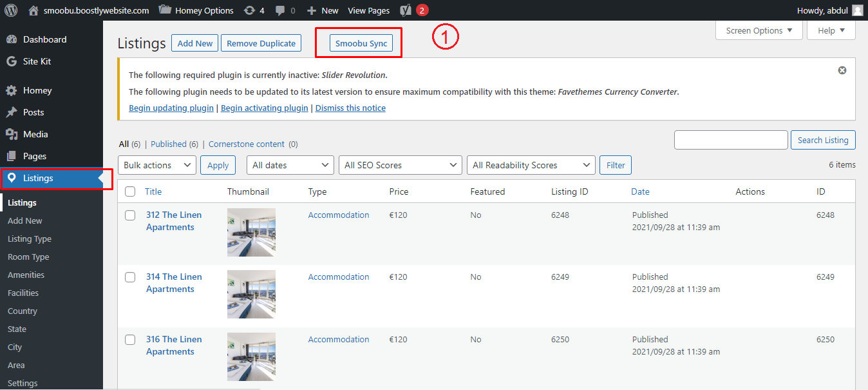Click the Filter button
Image resolution: width=868 pixels, height=390 pixels.
616,165
